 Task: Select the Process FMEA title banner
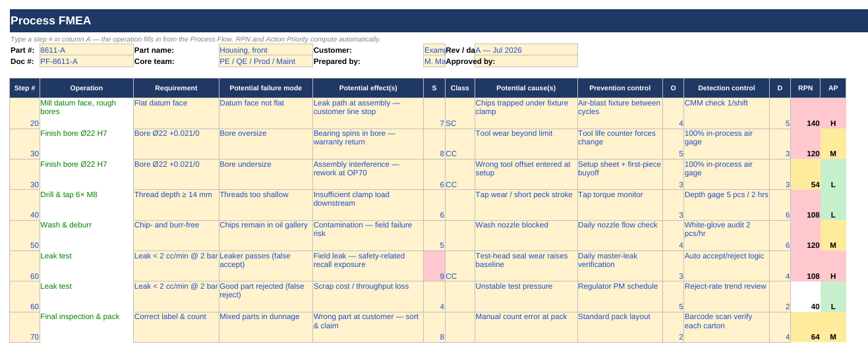438,20
